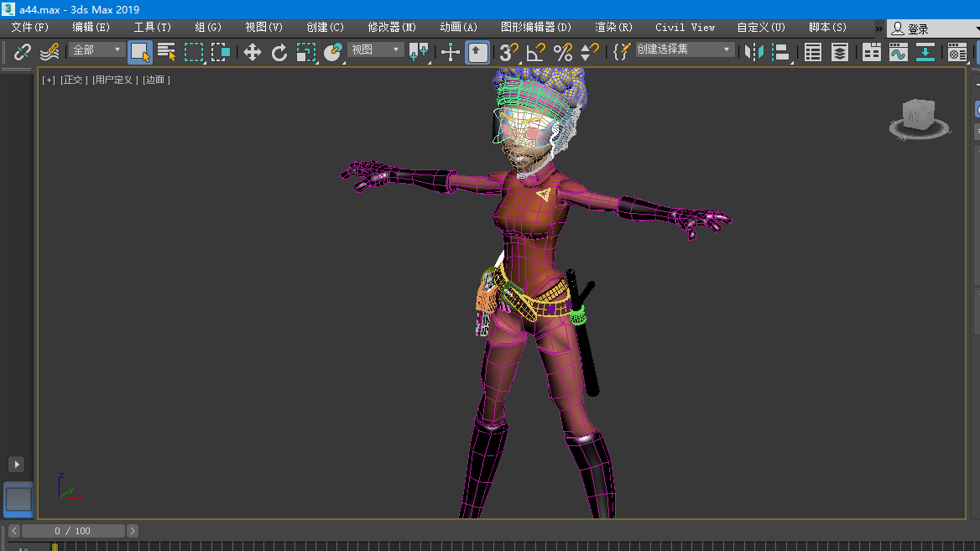Click the [边面] viewport shading label
This screenshot has height=551, width=980.
(156, 81)
